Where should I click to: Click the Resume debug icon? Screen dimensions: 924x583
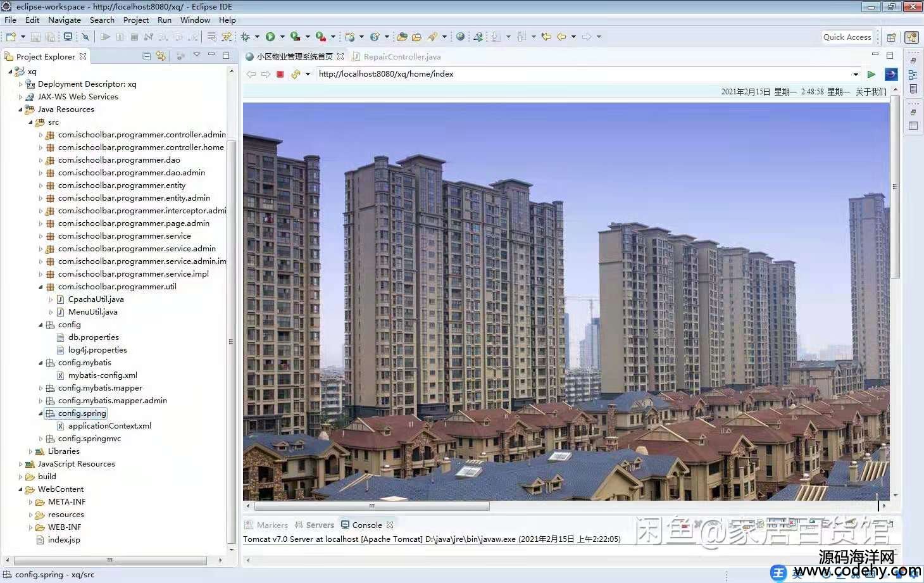[x=105, y=37]
